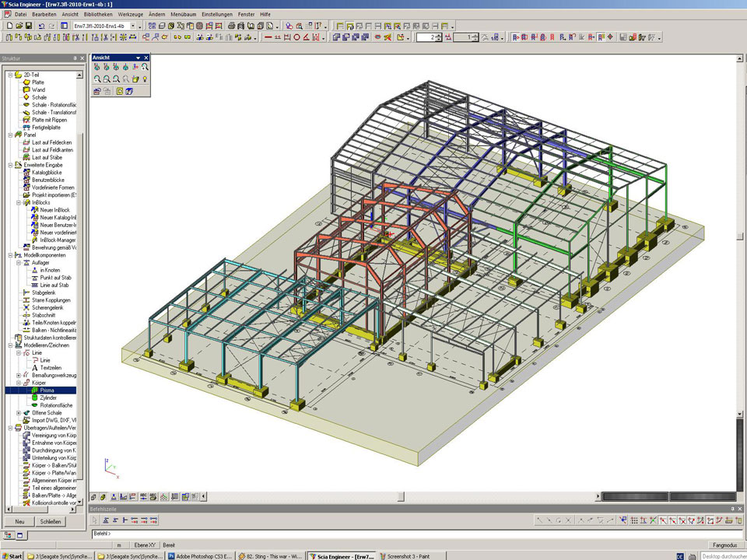Toggle the pin on Struktur panel
The image size is (747, 560).
click(x=75, y=58)
